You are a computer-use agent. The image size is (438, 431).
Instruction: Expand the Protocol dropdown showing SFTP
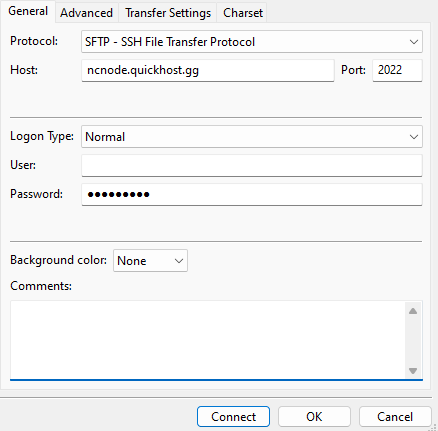coord(252,42)
